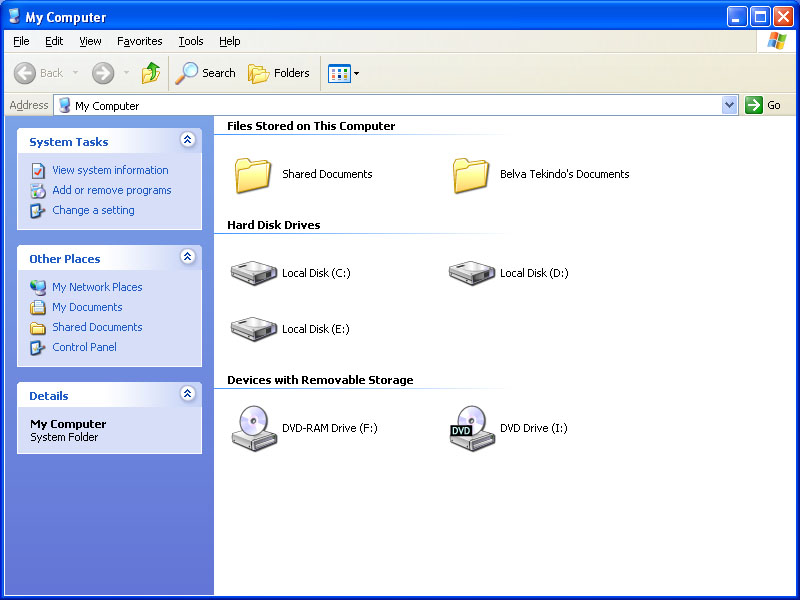This screenshot has width=800, height=600.
Task: Select the DVD Drive (I:) icon
Action: (472, 429)
